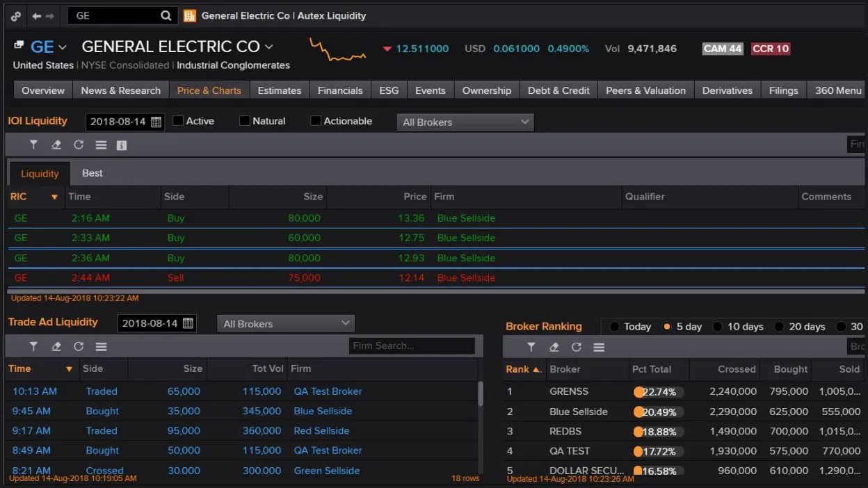Click the CAM 44 badge
The image size is (868, 488).
click(x=723, y=49)
